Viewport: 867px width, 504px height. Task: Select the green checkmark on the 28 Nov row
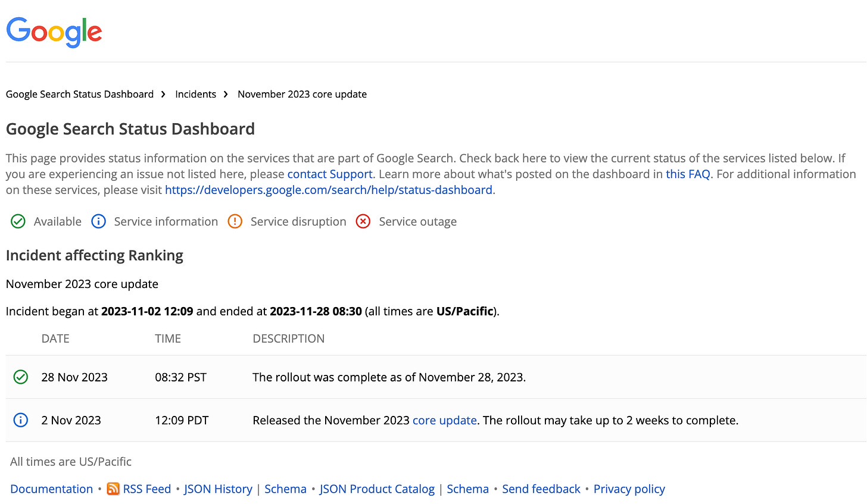[20, 377]
